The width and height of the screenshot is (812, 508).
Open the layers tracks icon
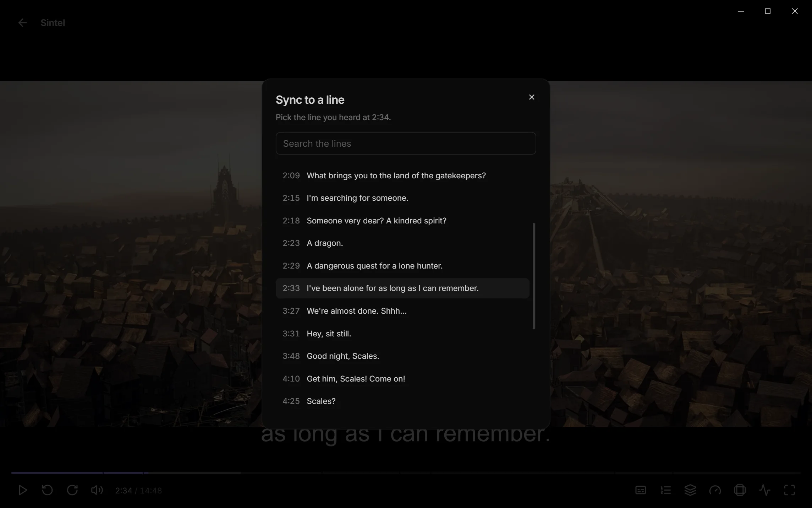pos(690,490)
